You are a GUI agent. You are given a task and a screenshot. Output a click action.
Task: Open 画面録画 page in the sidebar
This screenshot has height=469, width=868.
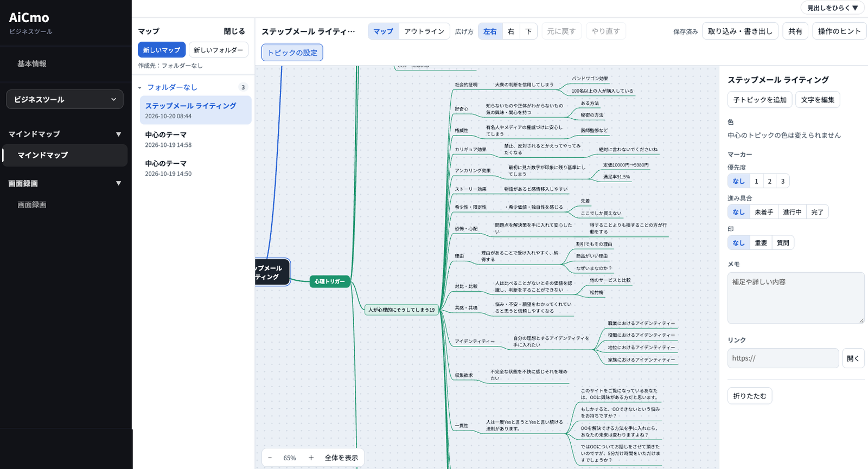click(32, 204)
